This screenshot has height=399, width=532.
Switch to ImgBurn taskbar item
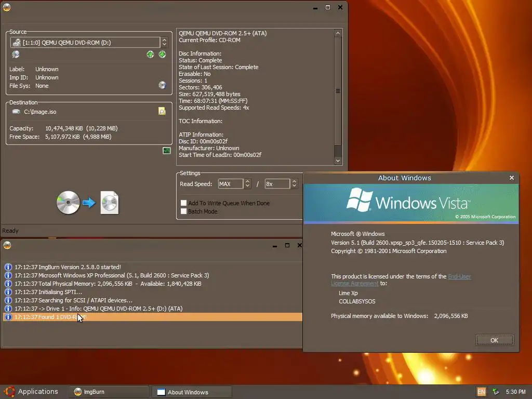coord(108,392)
